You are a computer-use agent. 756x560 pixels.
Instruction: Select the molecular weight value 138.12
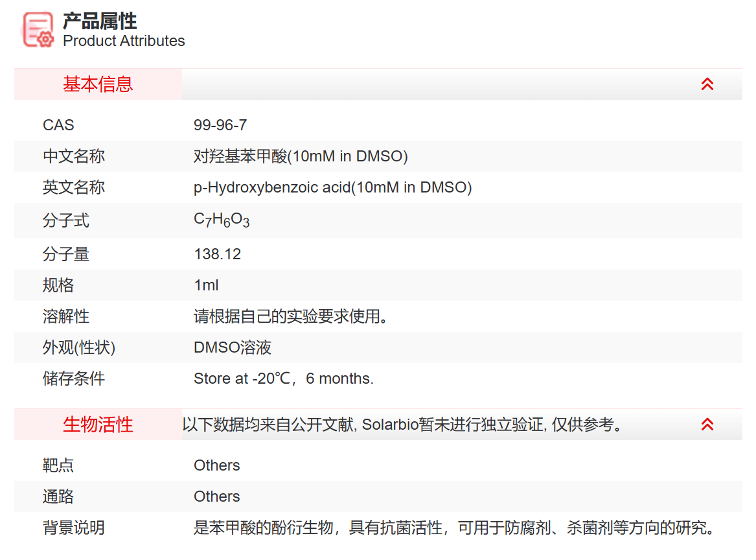(x=217, y=254)
